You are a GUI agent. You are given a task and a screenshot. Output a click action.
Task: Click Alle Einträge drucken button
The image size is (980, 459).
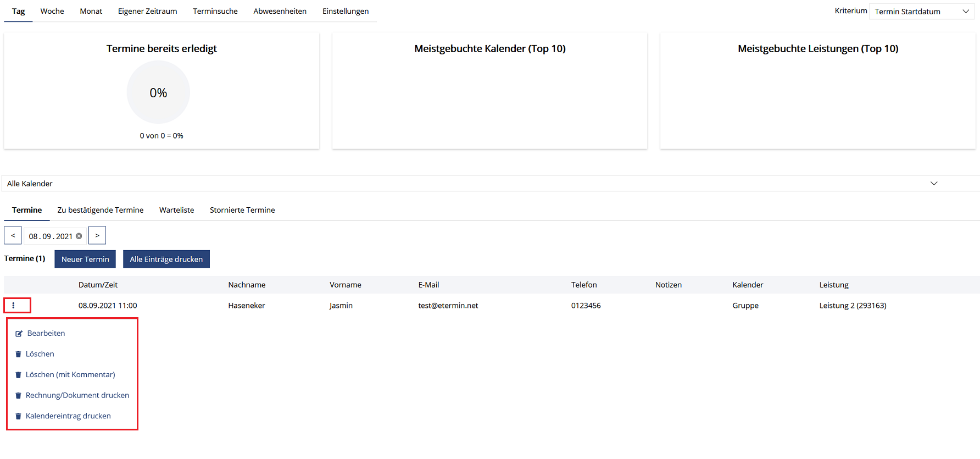pyautogui.click(x=166, y=259)
